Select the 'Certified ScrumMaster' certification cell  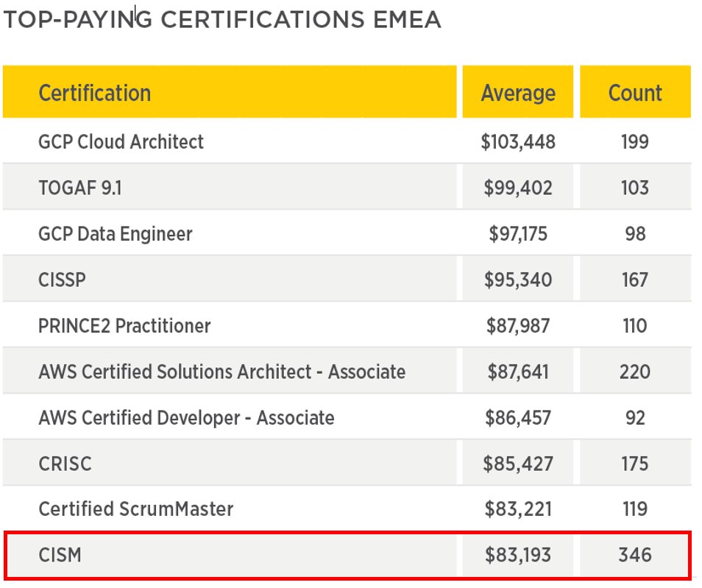point(230,509)
